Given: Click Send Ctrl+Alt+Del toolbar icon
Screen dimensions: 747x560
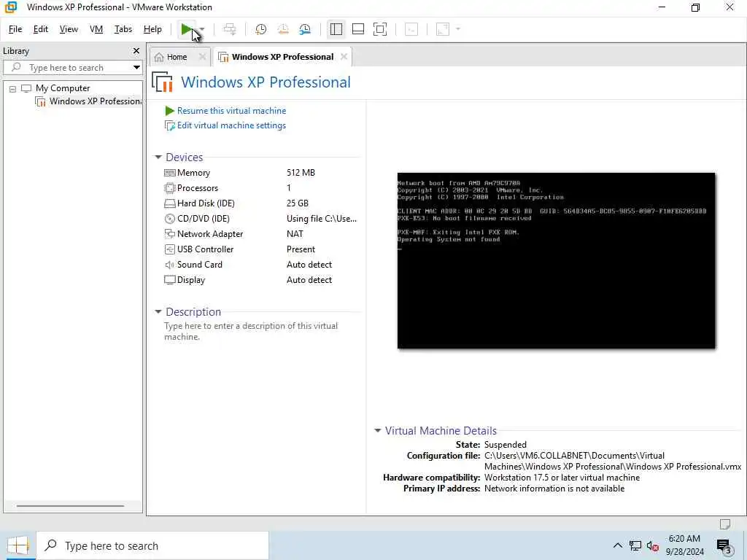Looking at the screenshot, I should pyautogui.click(x=230, y=29).
